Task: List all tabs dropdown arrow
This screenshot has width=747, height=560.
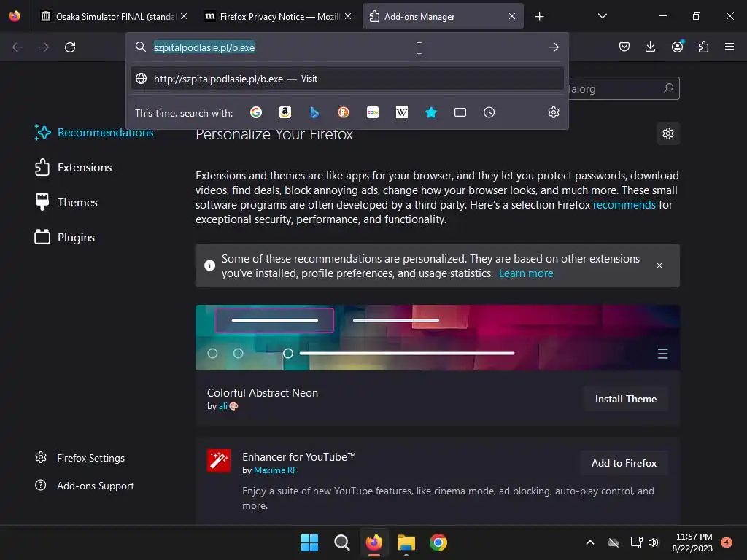Action: pos(602,16)
